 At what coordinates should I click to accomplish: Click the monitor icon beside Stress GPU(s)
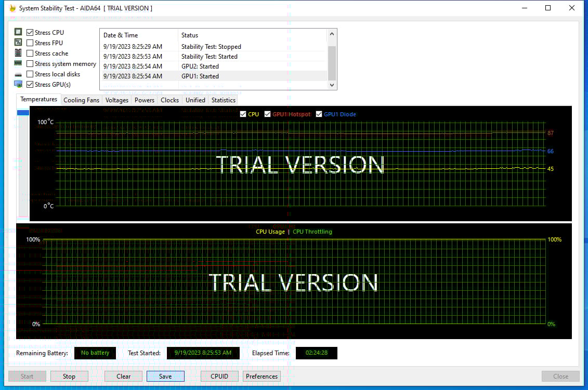coord(18,84)
